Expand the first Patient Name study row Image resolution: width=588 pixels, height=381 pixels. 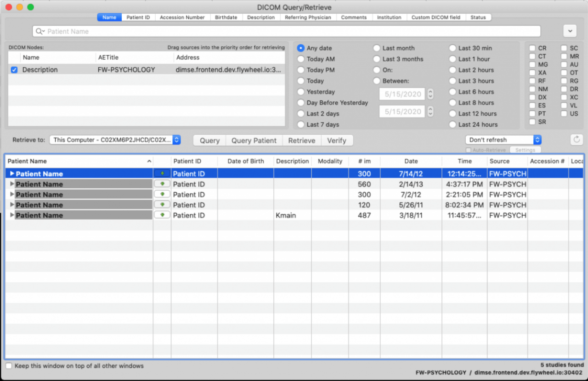pyautogui.click(x=11, y=174)
